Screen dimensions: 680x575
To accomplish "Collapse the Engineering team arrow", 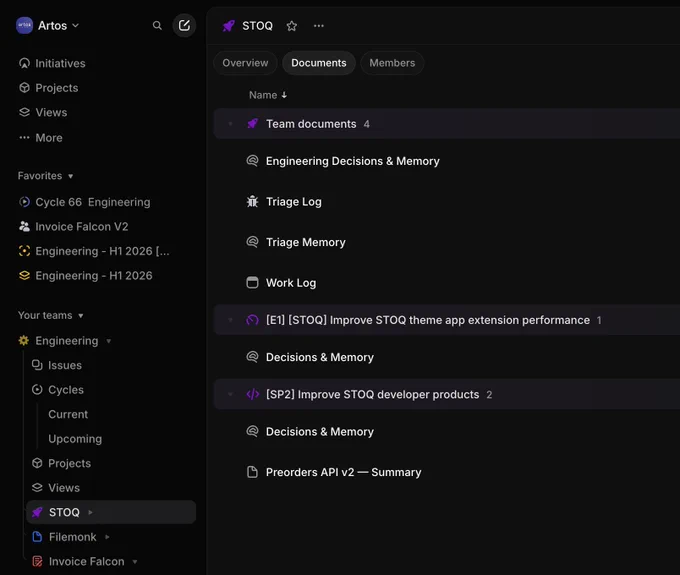I will click(109, 341).
